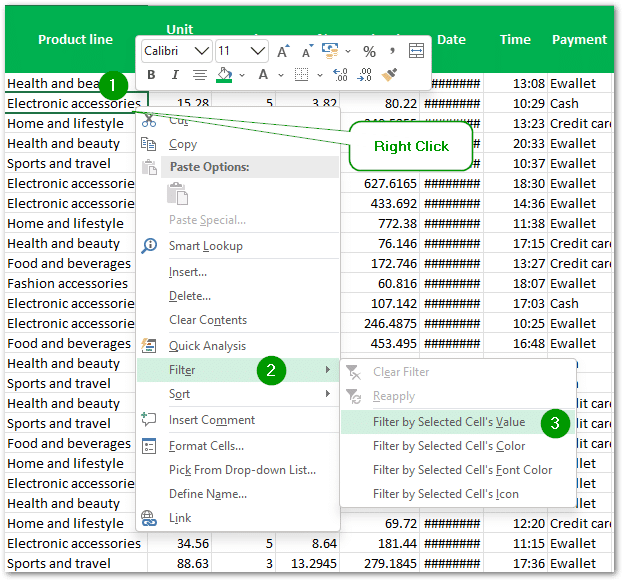Viewport: 623px width, 581px height.
Task: Toggle center alignment in the mini toolbar
Action: 199,75
